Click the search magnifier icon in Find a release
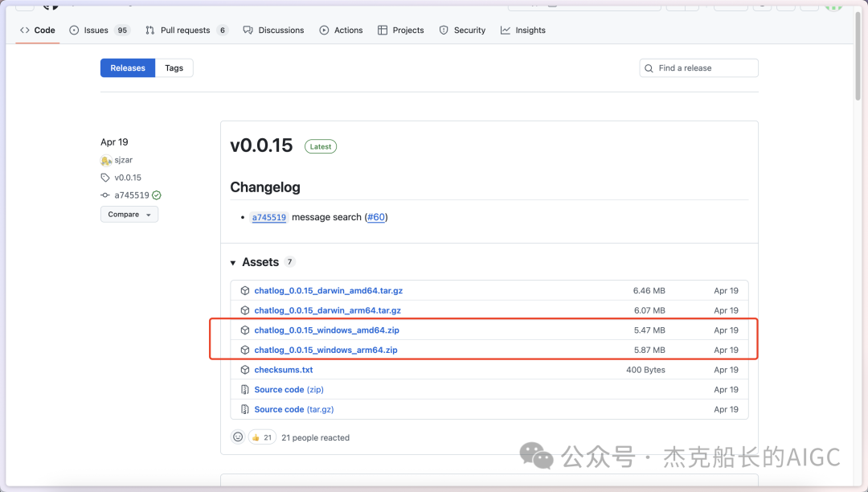 (649, 68)
